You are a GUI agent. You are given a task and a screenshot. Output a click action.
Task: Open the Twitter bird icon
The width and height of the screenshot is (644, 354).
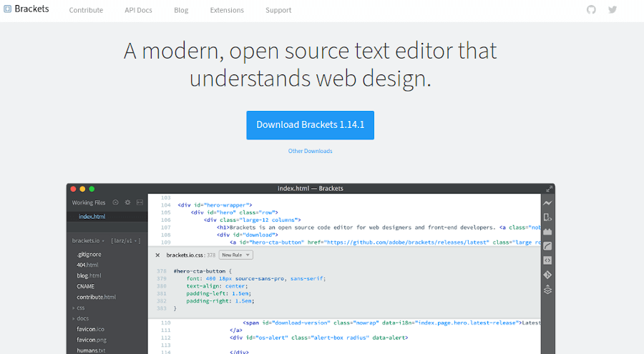click(613, 9)
